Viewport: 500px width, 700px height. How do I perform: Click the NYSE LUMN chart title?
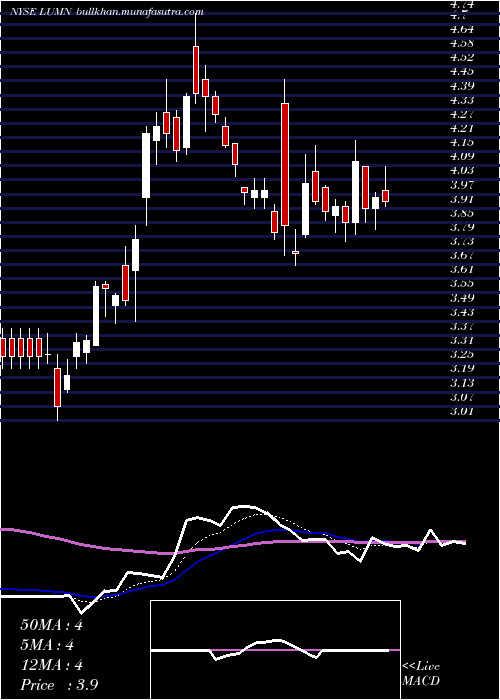pos(41,12)
